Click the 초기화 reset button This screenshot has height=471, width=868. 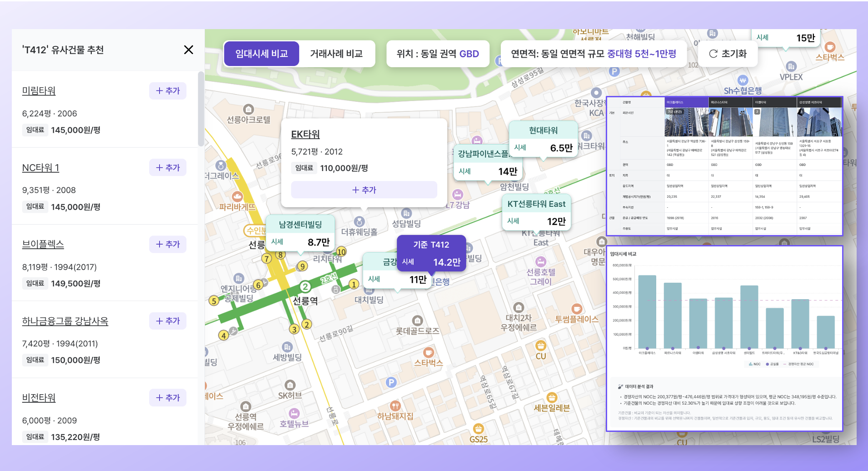tap(728, 54)
